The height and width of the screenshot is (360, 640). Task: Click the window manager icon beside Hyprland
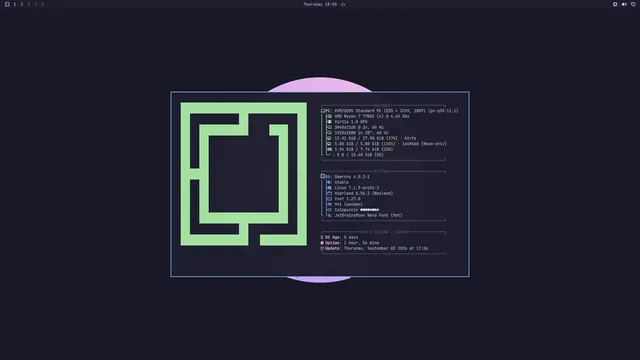pyautogui.click(x=329, y=193)
